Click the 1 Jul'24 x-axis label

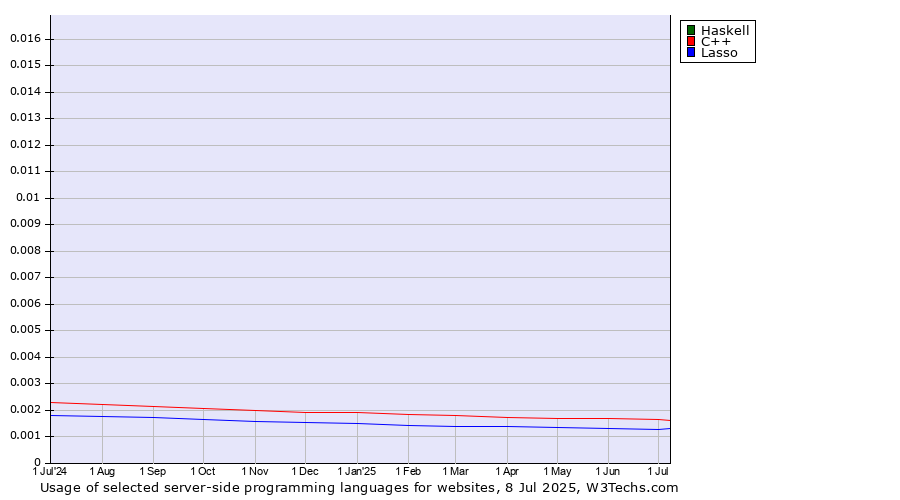tap(50, 471)
